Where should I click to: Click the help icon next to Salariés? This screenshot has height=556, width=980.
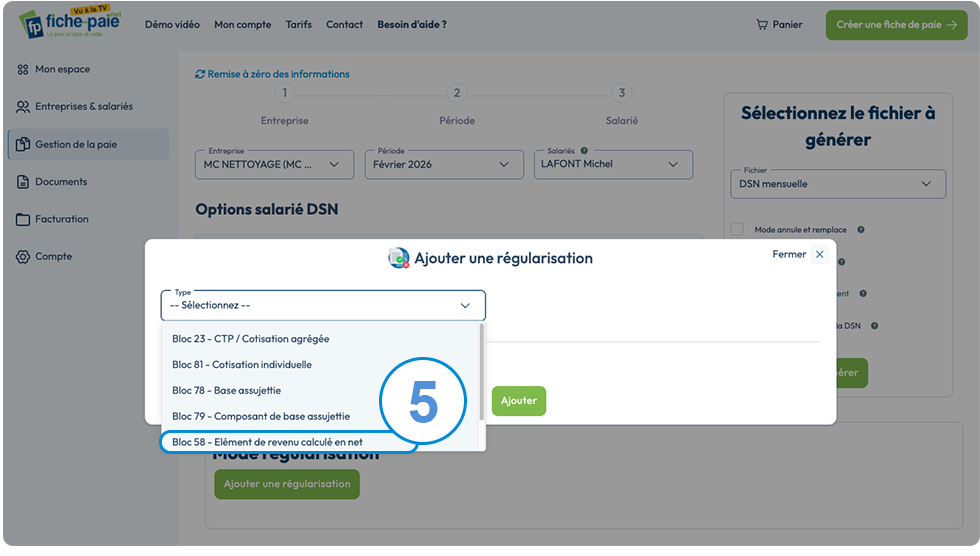point(584,151)
